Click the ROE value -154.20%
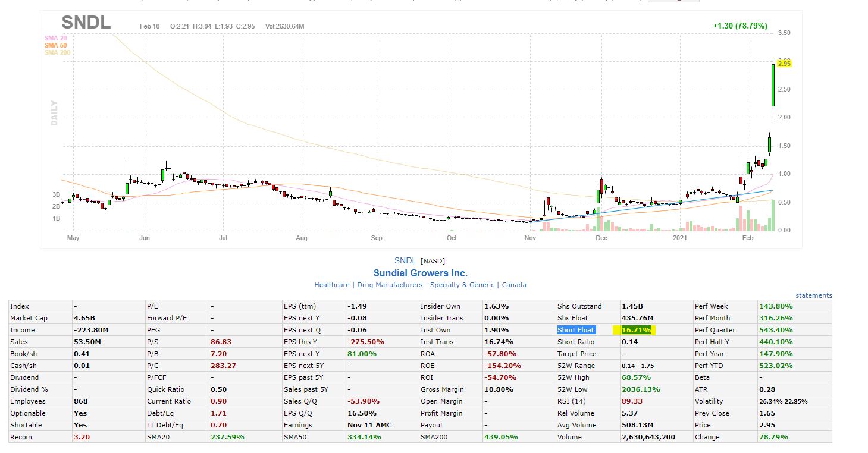868x453 pixels. pyautogui.click(x=503, y=366)
